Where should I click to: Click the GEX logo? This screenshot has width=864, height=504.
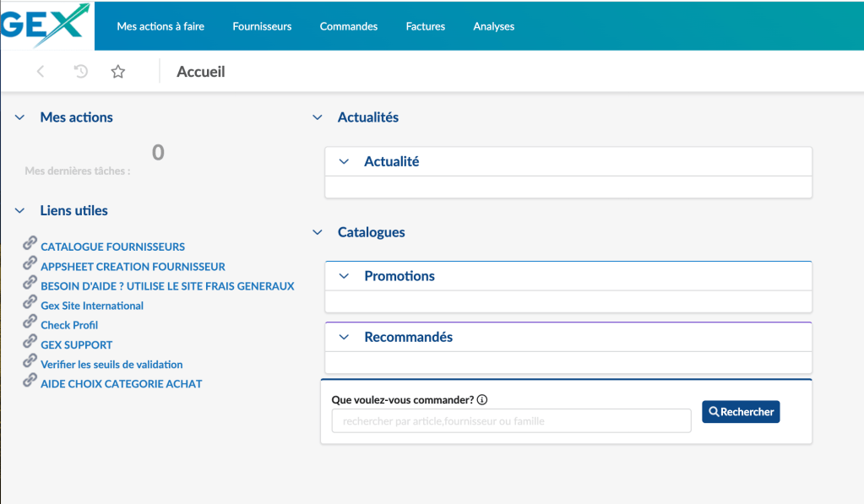tap(46, 25)
